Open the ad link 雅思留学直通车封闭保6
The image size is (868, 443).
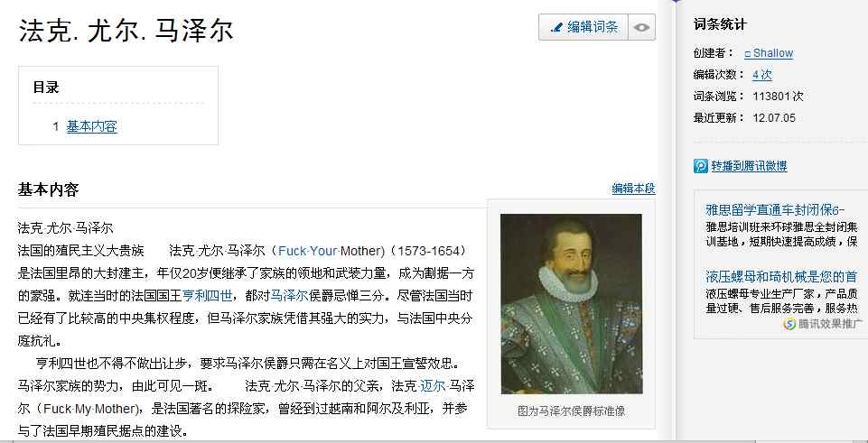[x=775, y=210]
